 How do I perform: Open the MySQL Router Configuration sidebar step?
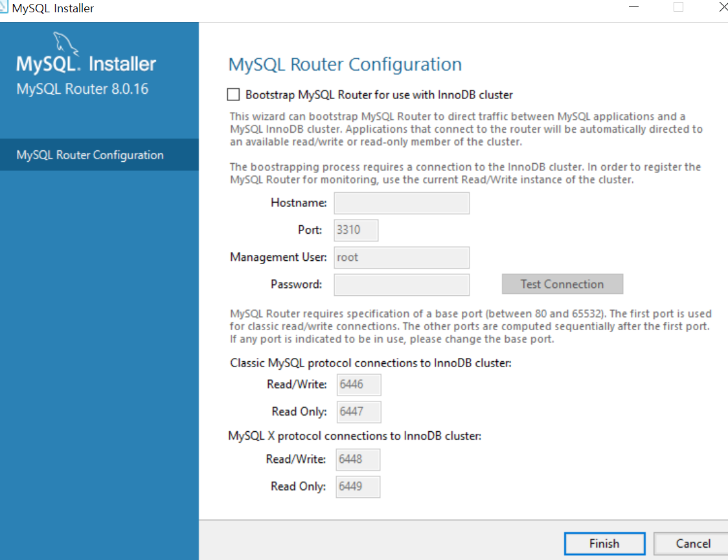click(x=99, y=155)
